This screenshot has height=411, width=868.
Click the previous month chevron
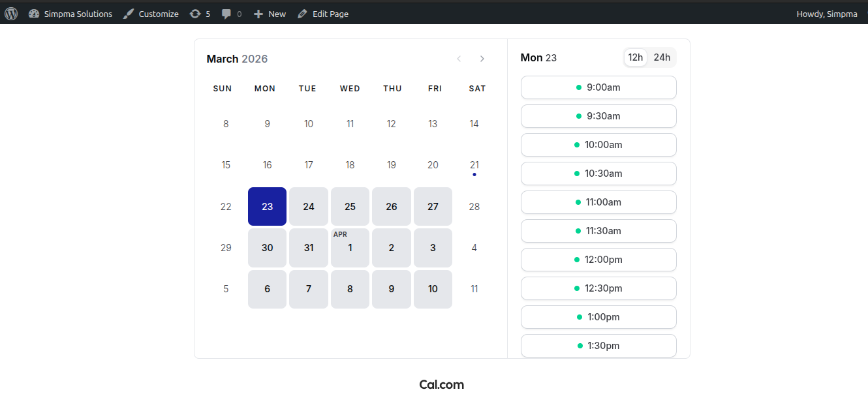459,59
